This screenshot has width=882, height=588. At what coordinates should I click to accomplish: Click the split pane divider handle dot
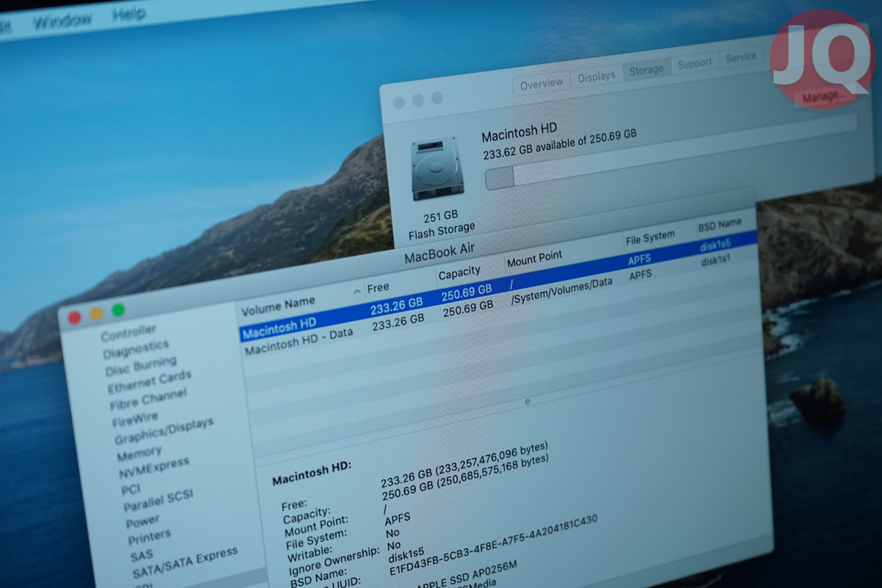tap(528, 401)
